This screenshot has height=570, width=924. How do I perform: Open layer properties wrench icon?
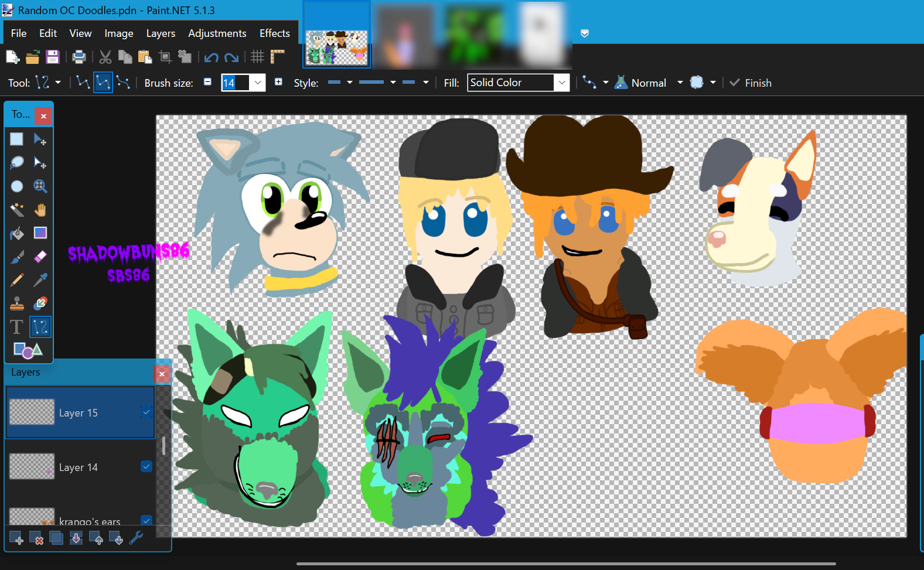[136, 538]
